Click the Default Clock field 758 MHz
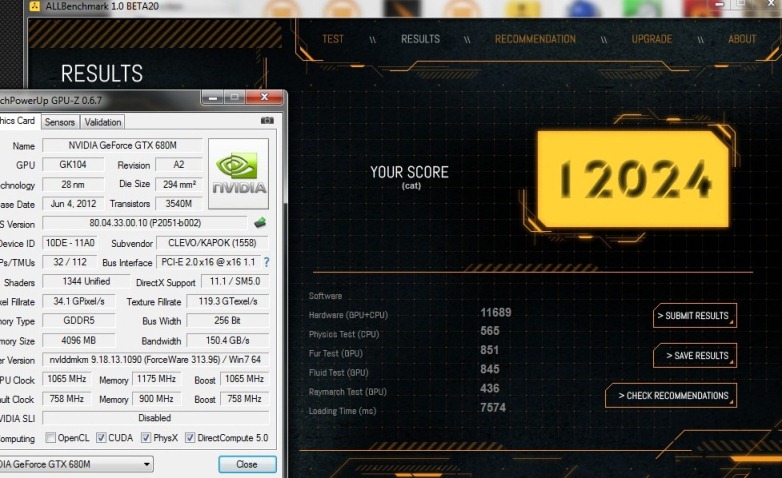This screenshot has height=478, width=782. [x=66, y=399]
